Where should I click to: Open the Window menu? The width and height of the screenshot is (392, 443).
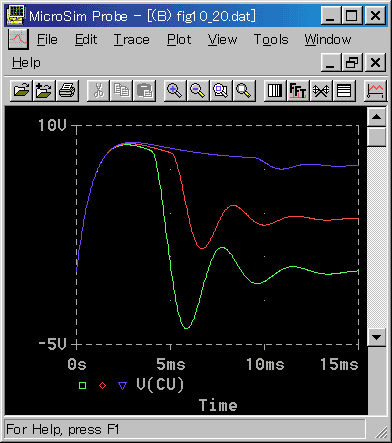tap(328, 40)
